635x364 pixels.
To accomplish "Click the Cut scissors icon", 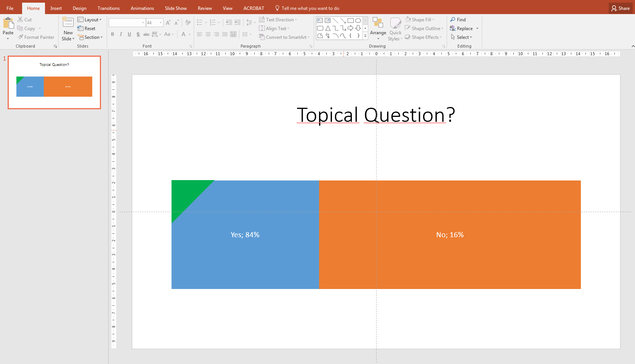I will tap(21, 19).
